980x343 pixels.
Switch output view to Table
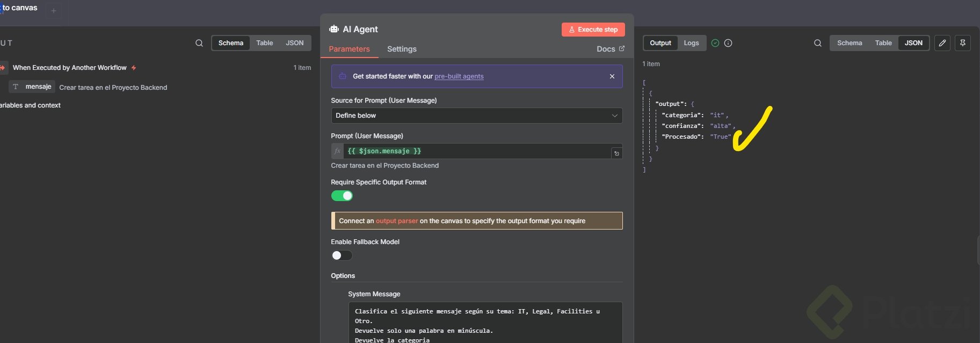(883, 43)
